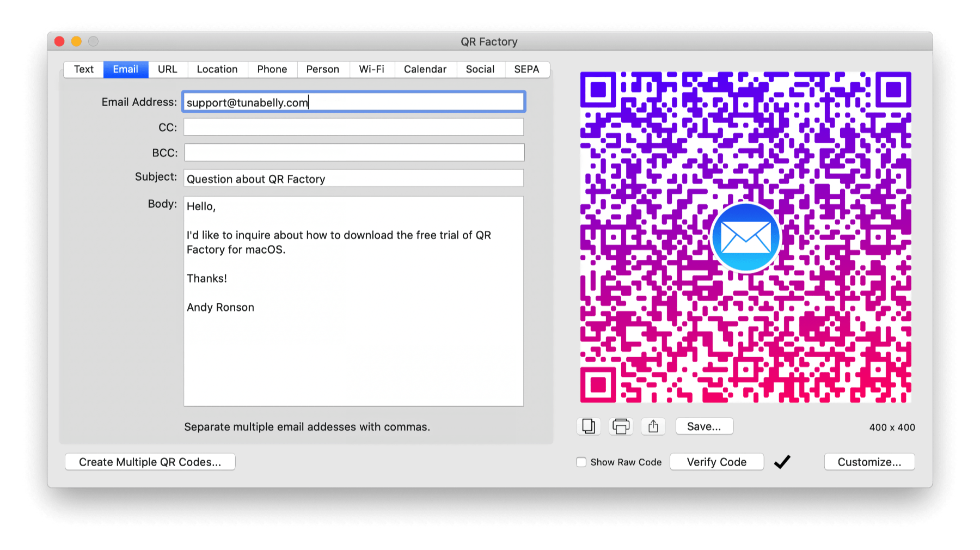Click the mail envelope logo in QR code
The height and width of the screenshot is (550, 980).
[x=745, y=237]
